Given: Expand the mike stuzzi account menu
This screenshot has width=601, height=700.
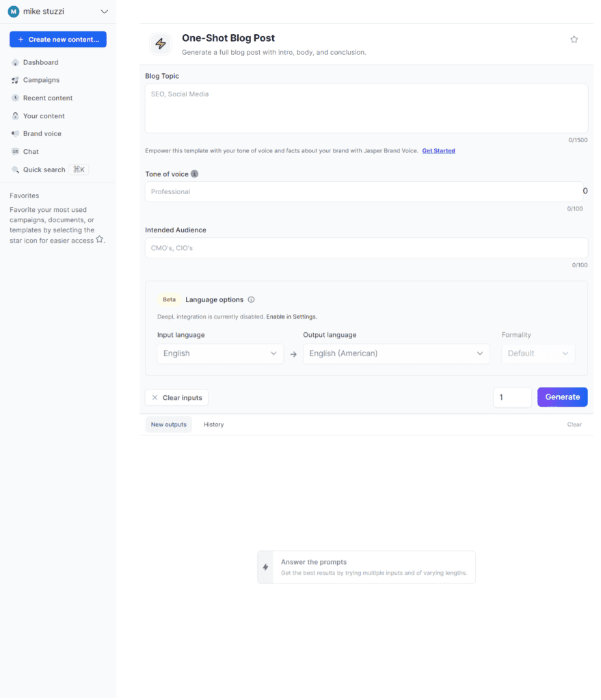Looking at the screenshot, I should point(104,12).
